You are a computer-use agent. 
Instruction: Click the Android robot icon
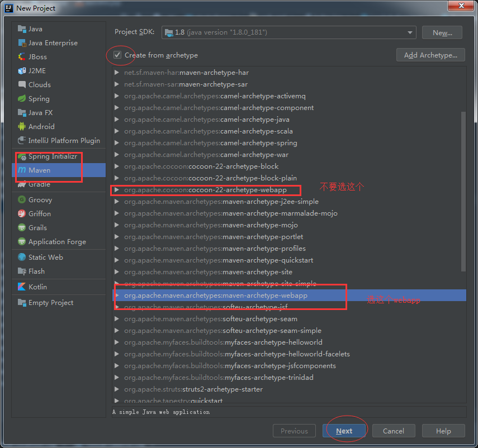(x=22, y=126)
